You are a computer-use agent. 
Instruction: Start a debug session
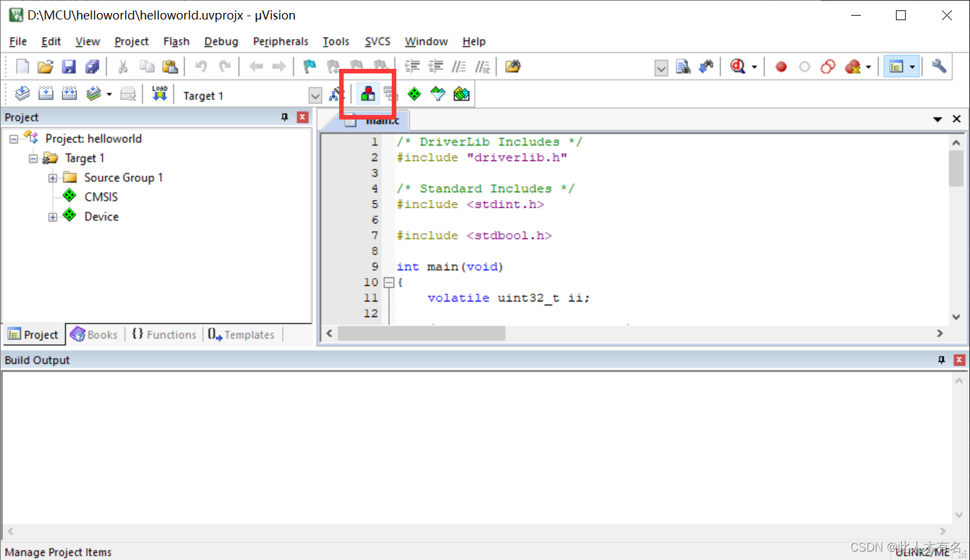point(737,66)
